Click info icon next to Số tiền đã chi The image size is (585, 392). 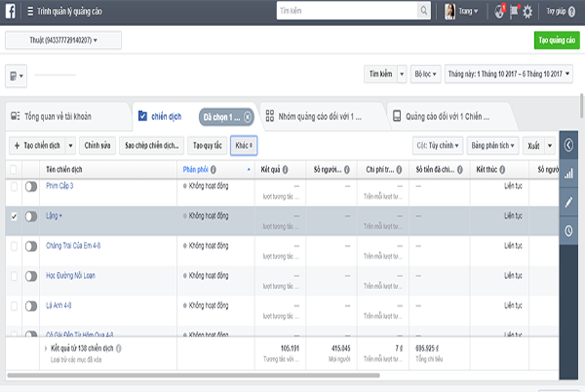pyautogui.click(x=460, y=170)
